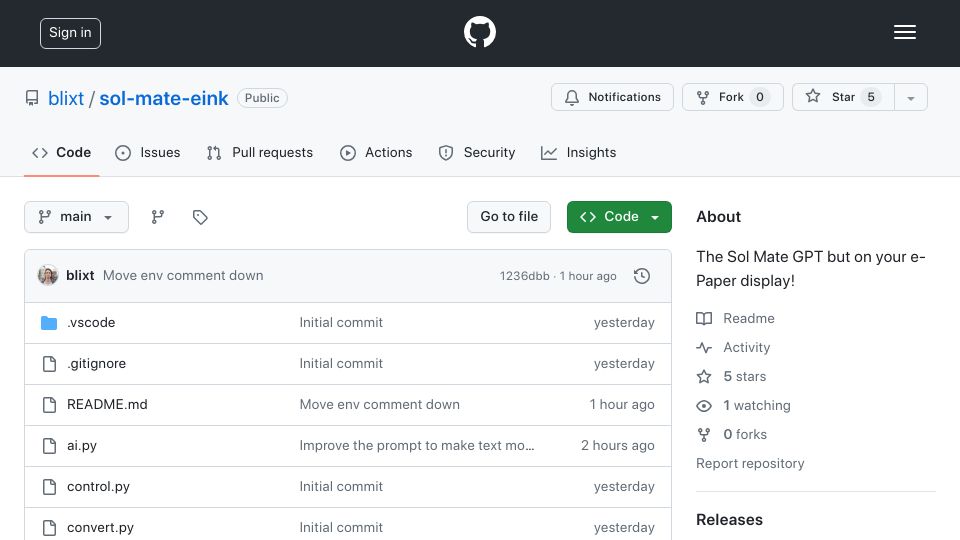Click .vscode row 'yesterday' timestamp
This screenshot has height=540, width=960.
[x=624, y=323]
